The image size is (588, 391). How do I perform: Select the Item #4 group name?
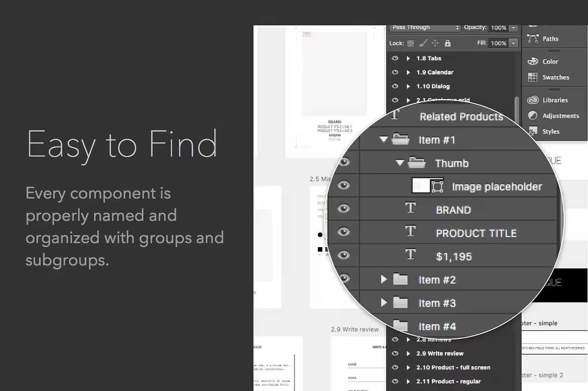[x=437, y=327]
